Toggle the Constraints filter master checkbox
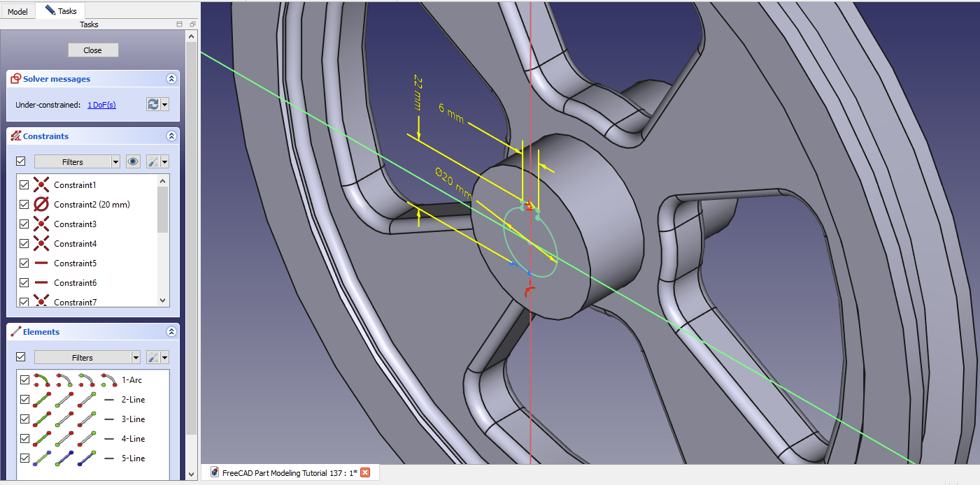This screenshot has height=485, width=980. (x=20, y=161)
